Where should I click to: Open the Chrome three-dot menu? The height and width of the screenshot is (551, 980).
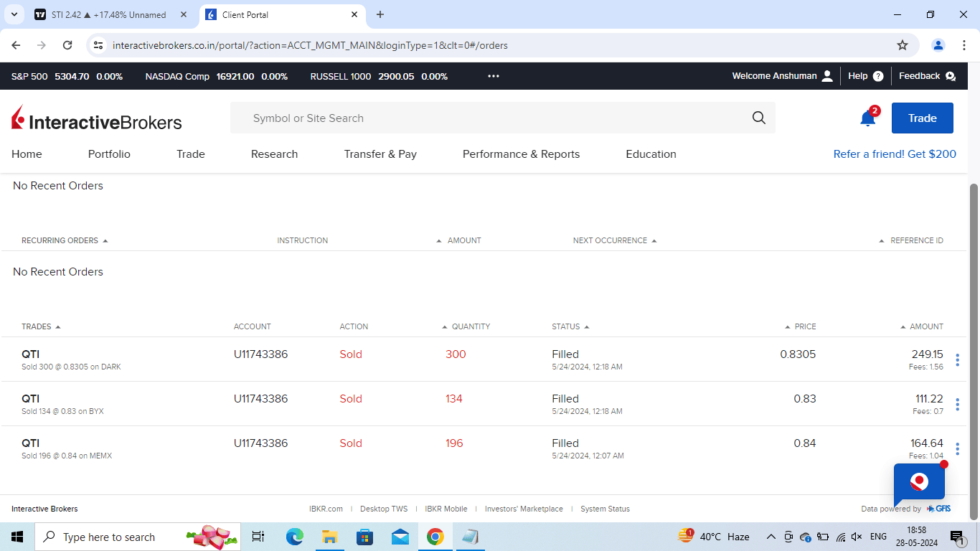[964, 45]
